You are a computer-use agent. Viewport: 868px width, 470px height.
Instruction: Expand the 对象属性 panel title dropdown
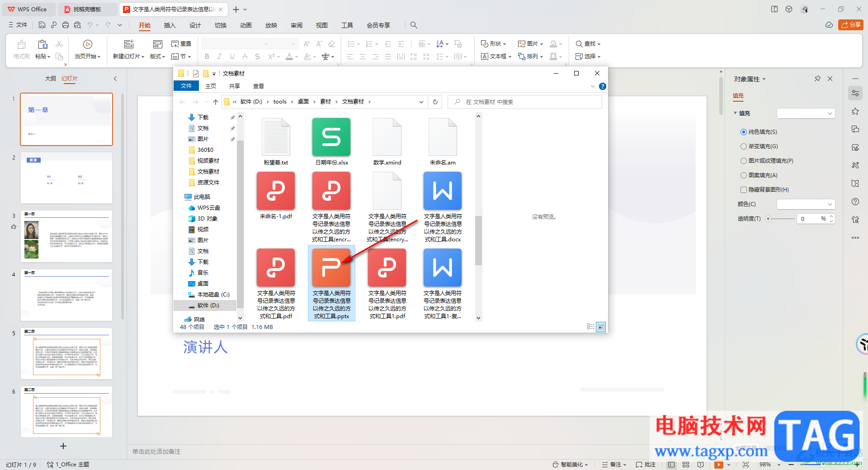(x=764, y=79)
